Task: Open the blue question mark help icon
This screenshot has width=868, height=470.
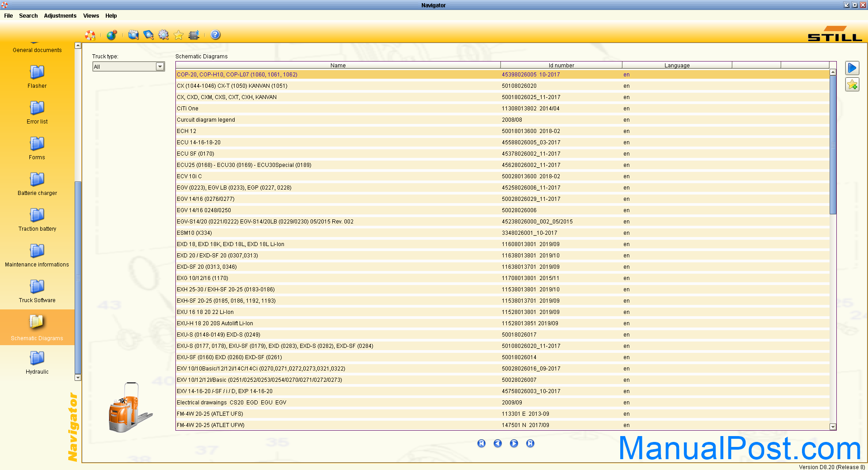Action: pos(216,35)
